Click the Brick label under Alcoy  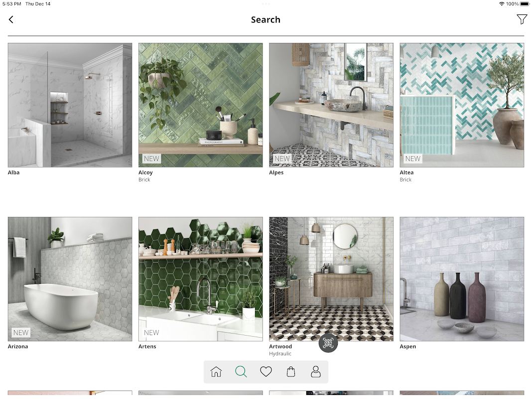pyautogui.click(x=144, y=180)
